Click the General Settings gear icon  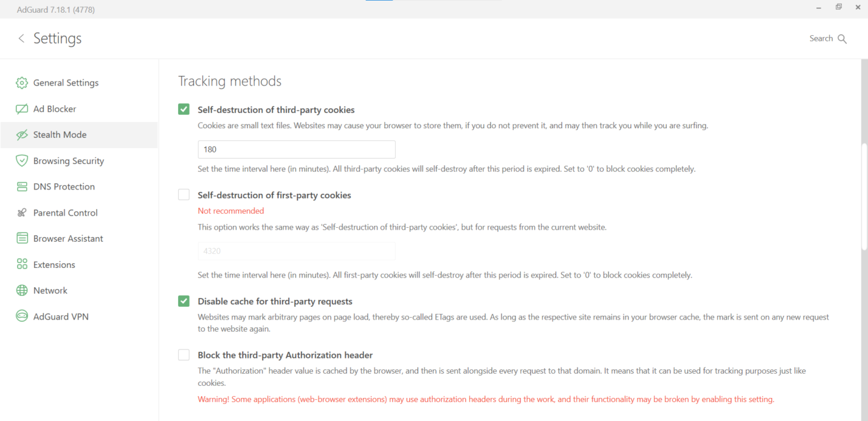point(22,83)
